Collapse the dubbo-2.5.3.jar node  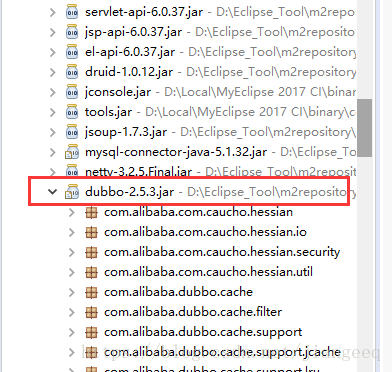coord(52,192)
